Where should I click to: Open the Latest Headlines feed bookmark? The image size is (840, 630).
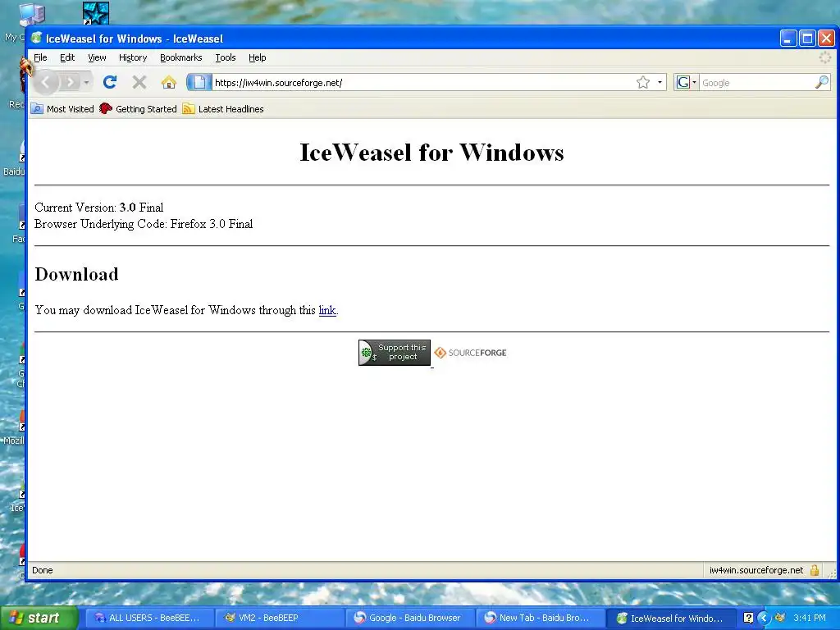[x=223, y=109]
